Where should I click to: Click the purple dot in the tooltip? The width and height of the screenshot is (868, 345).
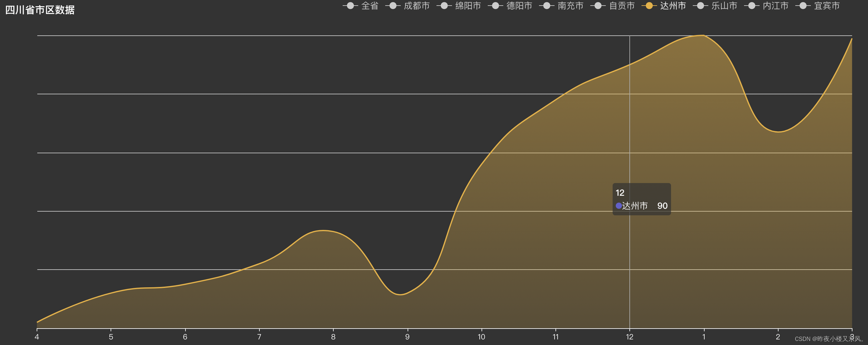click(619, 206)
